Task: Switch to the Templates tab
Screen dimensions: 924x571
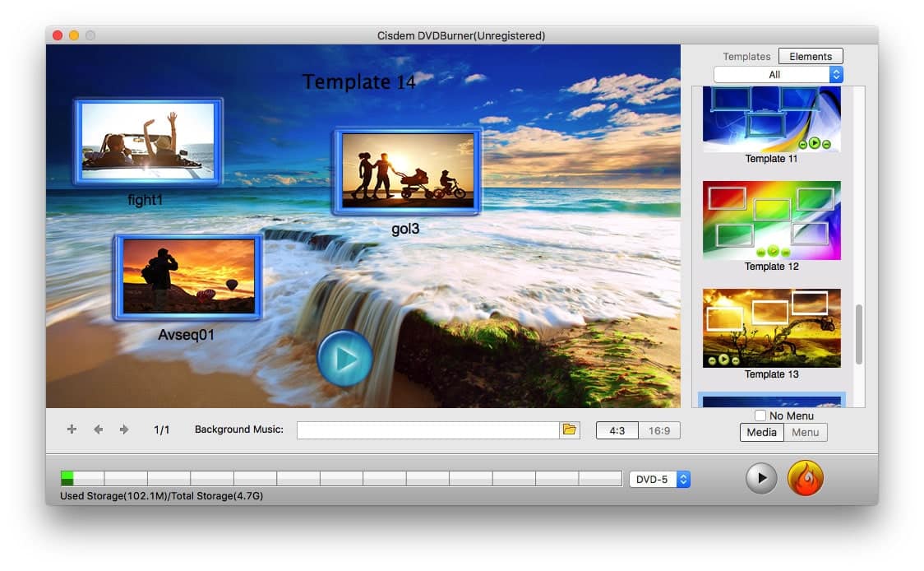Action: coord(746,57)
